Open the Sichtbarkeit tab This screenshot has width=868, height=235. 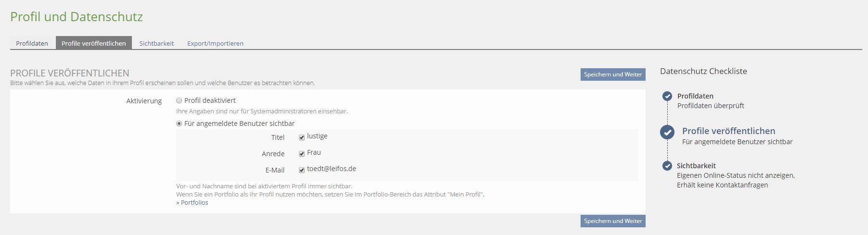[156, 43]
